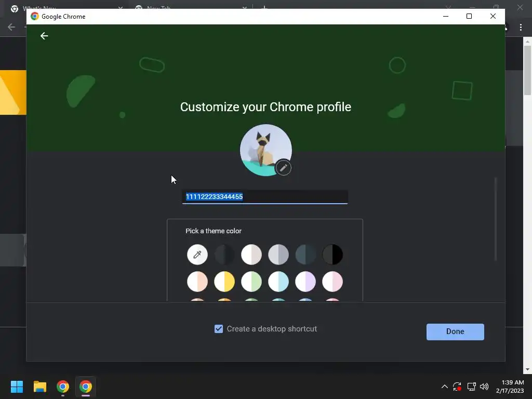
Task: Click the Done button
Action: pyautogui.click(x=455, y=331)
